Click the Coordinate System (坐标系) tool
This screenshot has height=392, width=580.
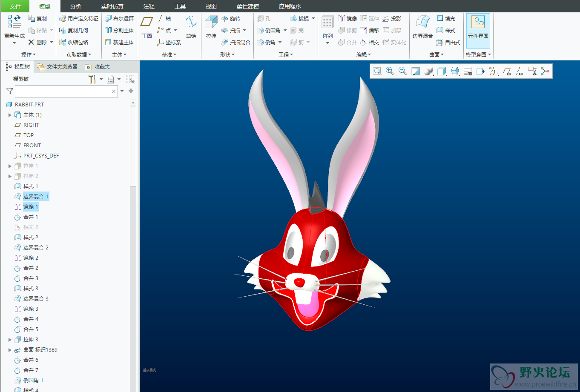click(169, 42)
